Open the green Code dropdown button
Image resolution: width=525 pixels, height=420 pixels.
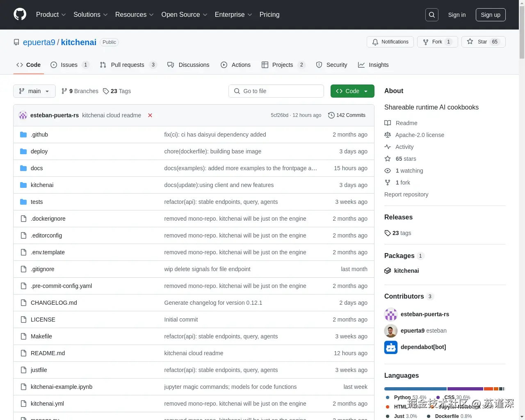tap(352, 91)
